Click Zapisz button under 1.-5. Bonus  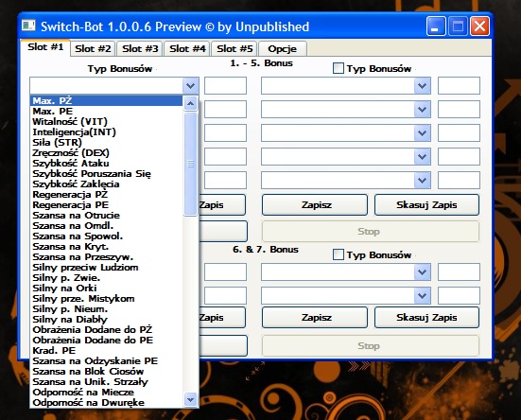315,205
